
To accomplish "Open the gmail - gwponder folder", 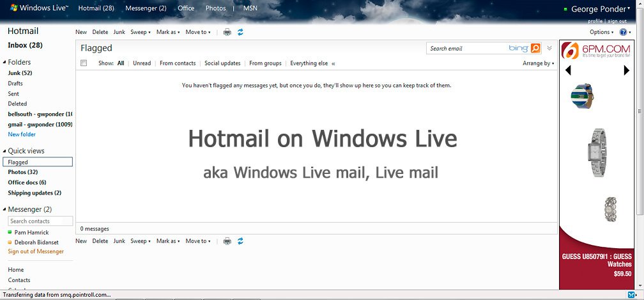I will point(40,125).
